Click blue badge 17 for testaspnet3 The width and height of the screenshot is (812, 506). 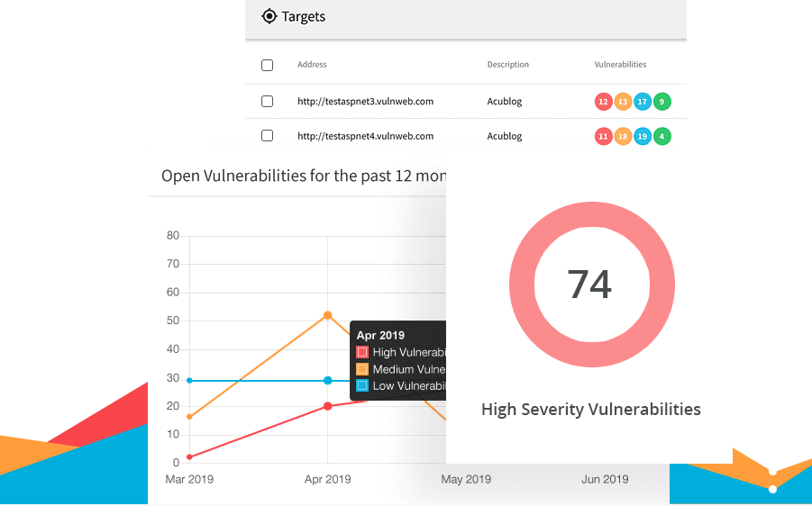643,102
